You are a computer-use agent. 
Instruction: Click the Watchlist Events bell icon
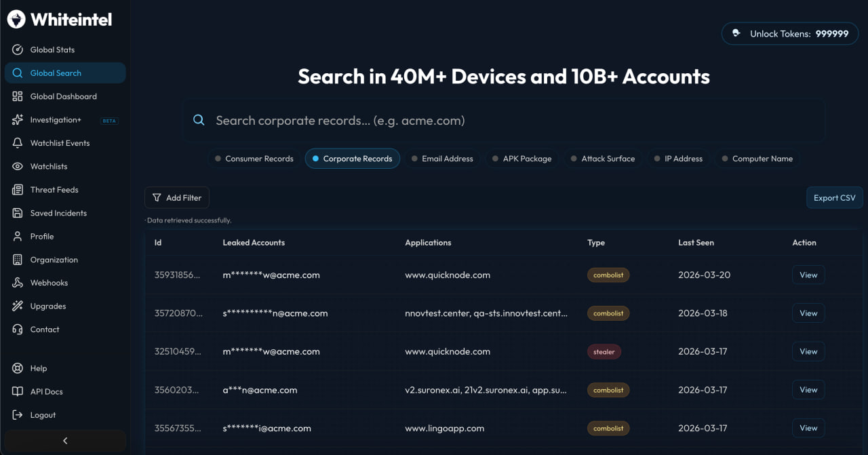pyautogui.click(x=18, y=143)
